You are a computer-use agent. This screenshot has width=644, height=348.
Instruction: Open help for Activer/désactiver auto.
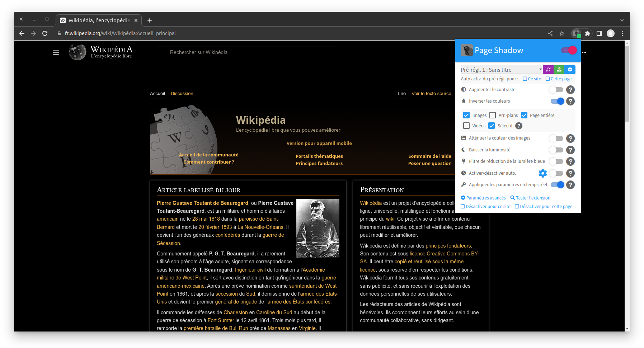(x=570, y=173)
